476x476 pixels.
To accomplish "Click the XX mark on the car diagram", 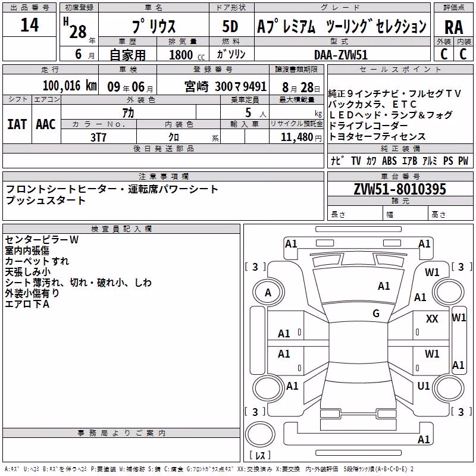I will pos(432,319).
